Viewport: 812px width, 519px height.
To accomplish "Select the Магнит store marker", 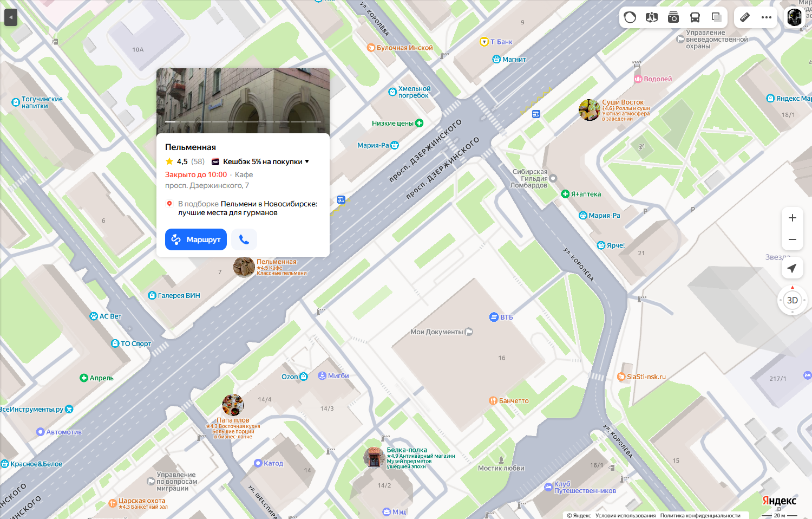I will pos(496,59).
